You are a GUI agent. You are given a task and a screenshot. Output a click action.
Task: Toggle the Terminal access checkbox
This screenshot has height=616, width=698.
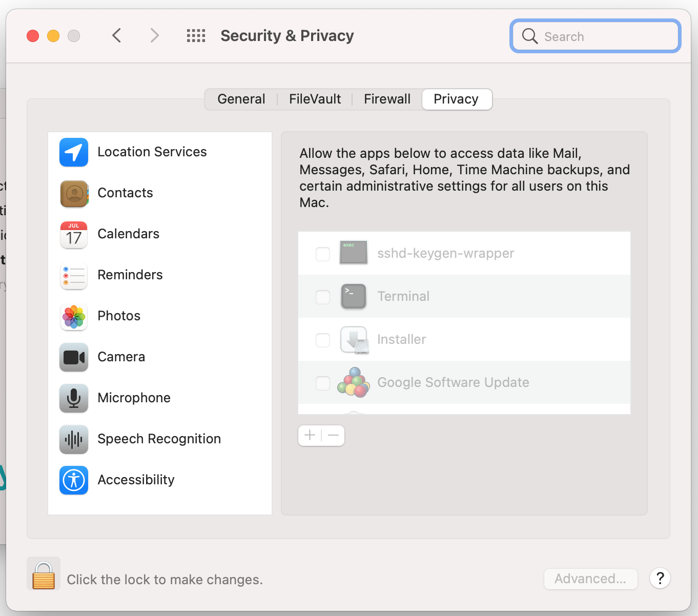point(323,297)
